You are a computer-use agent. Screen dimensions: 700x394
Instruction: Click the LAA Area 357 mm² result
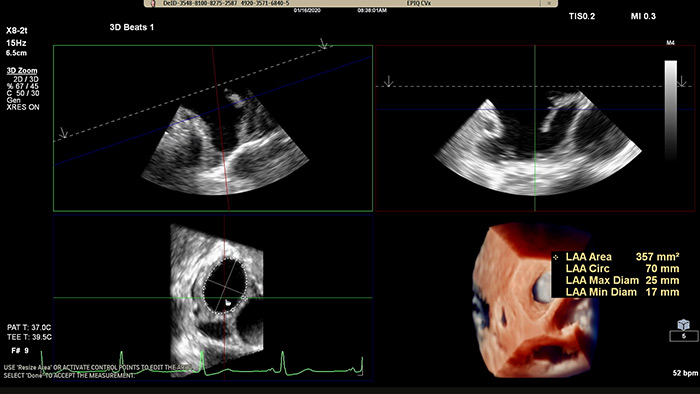[x=622, y=257]
